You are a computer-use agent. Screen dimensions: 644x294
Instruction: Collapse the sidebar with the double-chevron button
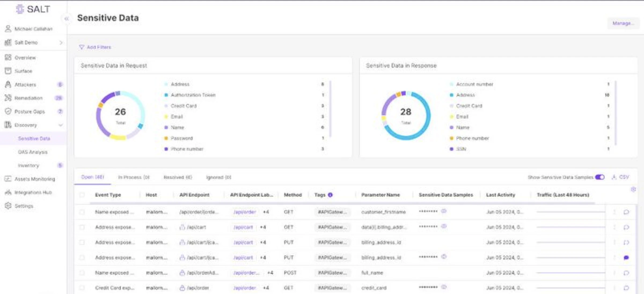[x=67, y=18]
